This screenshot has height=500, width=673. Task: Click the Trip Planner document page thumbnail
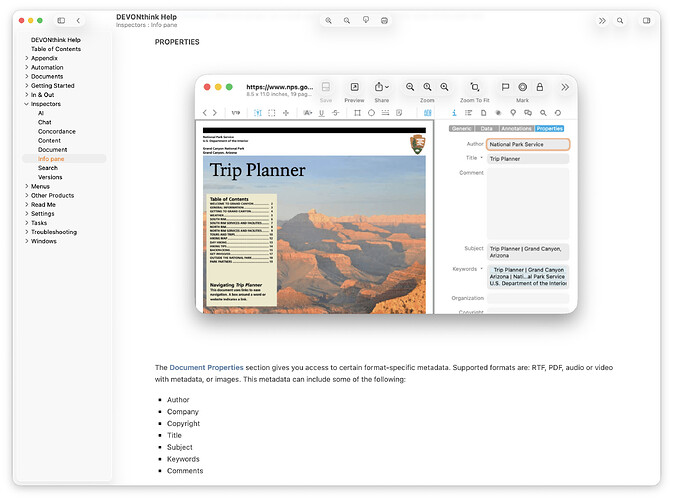(x=315, y=220)
